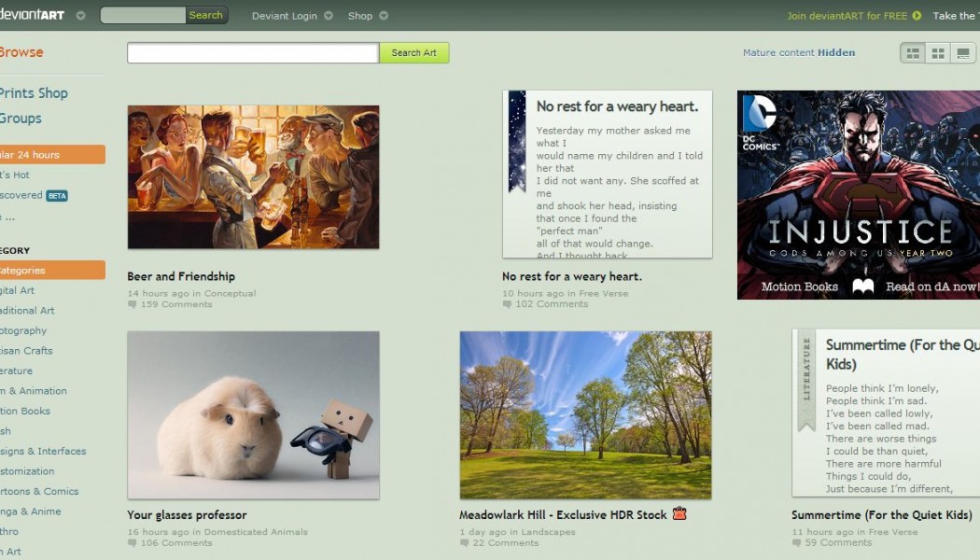Click the comments bubble icon under Beer and Friendship
The image size is (980, 560).
(133, 304)
